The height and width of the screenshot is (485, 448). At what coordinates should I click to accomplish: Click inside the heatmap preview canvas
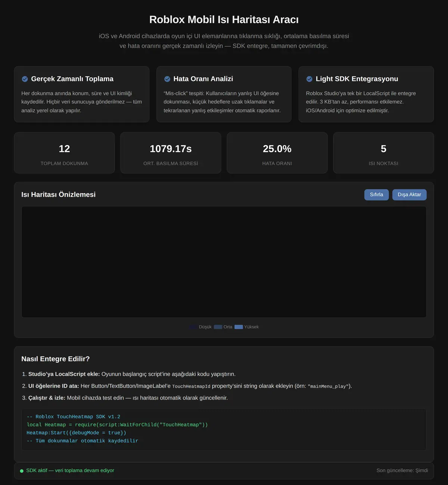click(x=224, y=262)
